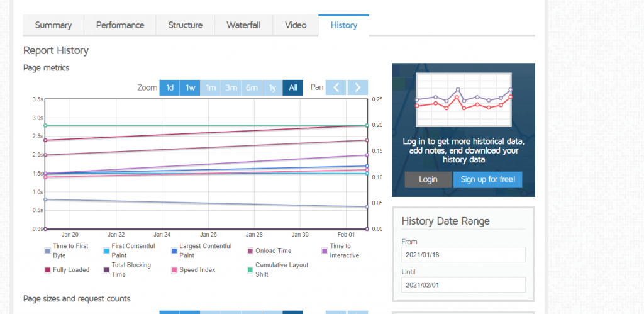This screenshot has height=314, width=644.
Task: Toggle Cumulative Layout Shift legend swatch
Action: (x=250, y=270)
